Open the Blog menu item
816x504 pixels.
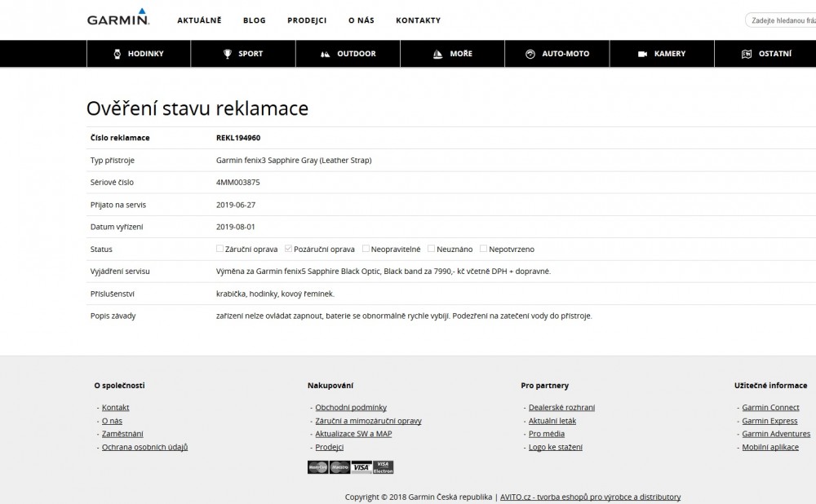[x=254, y=20]
